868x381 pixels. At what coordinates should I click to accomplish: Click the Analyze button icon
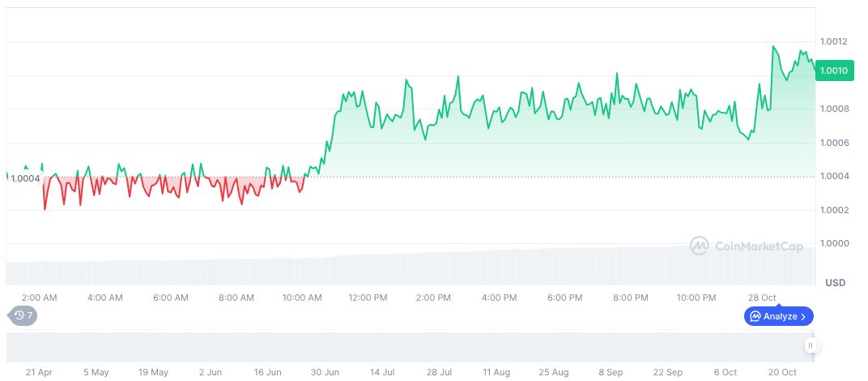(755, 316)
